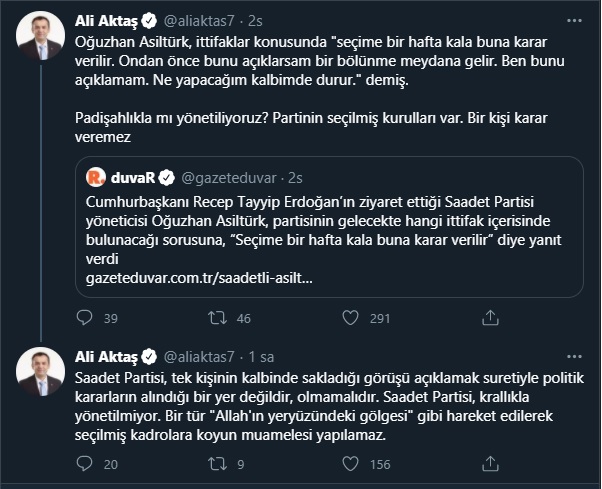Open Ali Aktaş profile photo on second tweet
Screen dimensions: 602x489
tap(40, 370)
